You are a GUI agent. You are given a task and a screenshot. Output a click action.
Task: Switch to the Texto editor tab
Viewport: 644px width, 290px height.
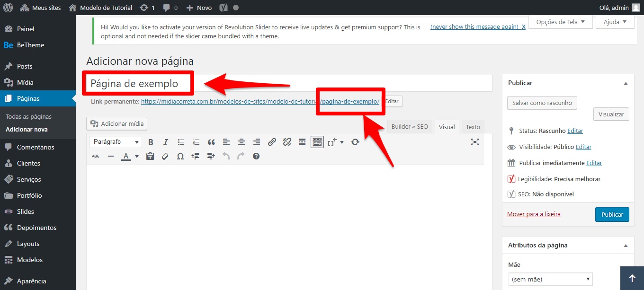[x=473, y=127]
